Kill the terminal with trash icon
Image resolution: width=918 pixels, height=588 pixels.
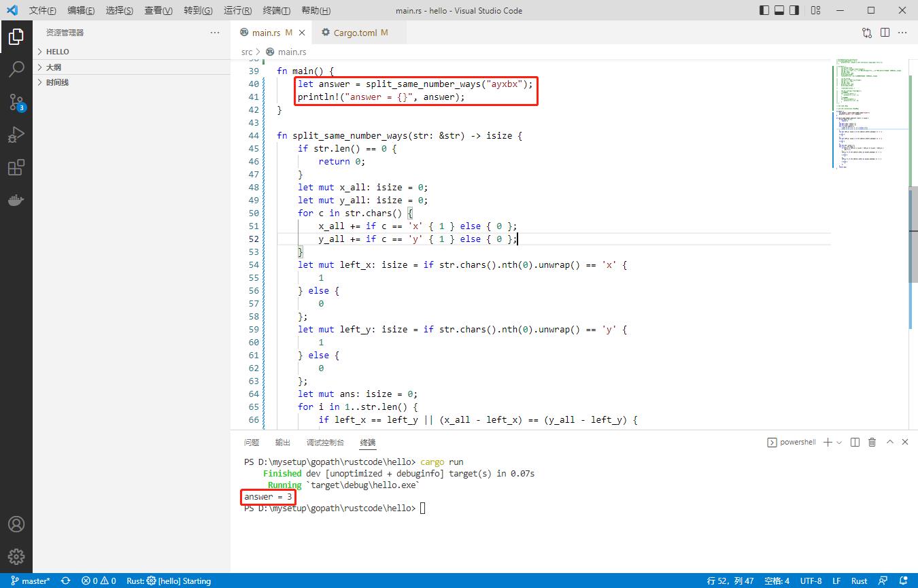pyautogui.click(x=872, y=442)
